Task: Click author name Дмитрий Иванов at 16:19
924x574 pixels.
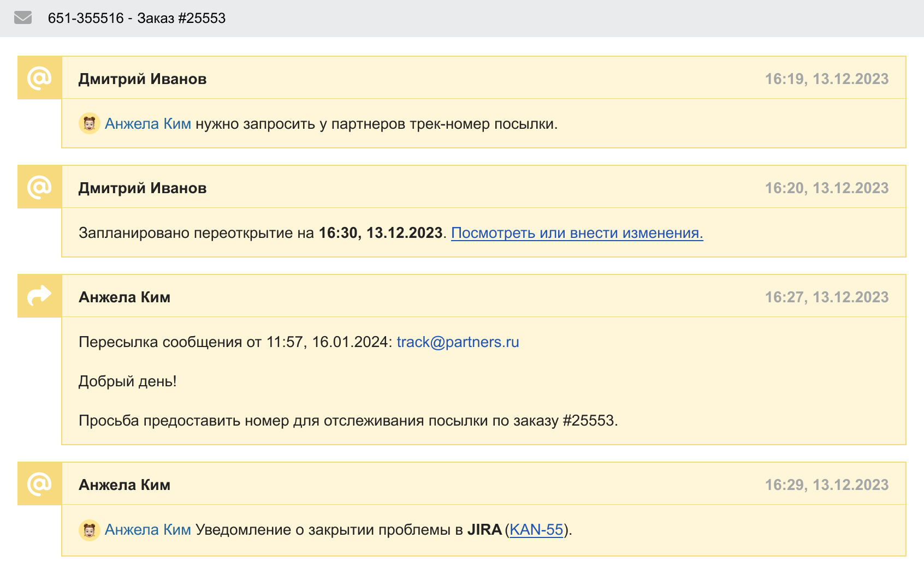Action: 143,79
